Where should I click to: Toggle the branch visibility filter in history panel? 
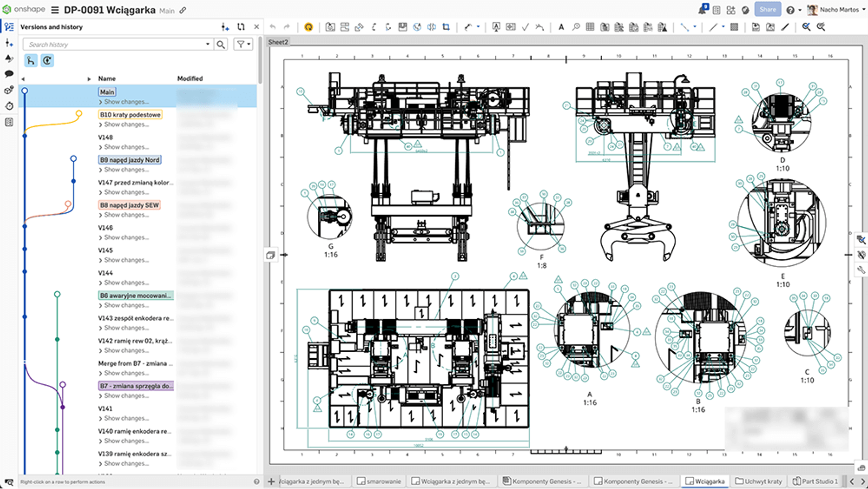point(30,61)
